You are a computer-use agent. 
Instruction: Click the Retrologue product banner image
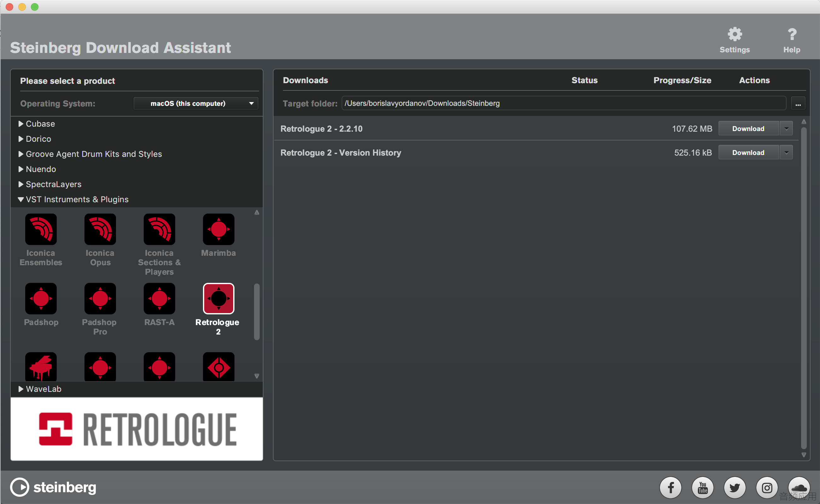pos(137,429)
